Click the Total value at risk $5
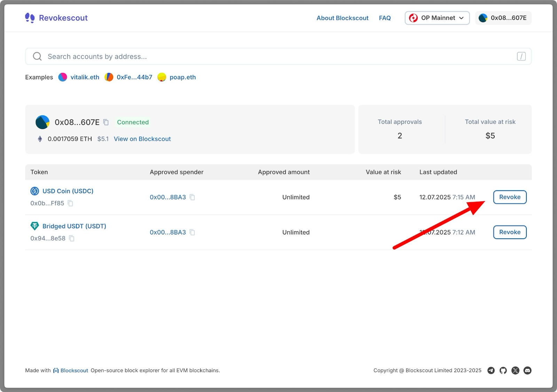557x392 pixels. pos(490,136)
